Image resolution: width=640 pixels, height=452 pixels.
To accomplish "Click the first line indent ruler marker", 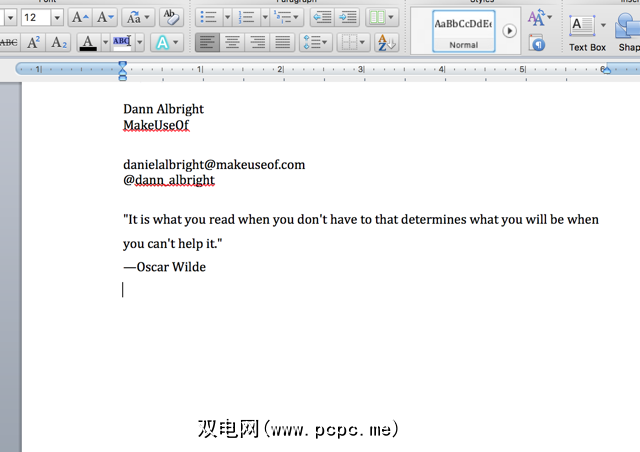I will 122,64.
